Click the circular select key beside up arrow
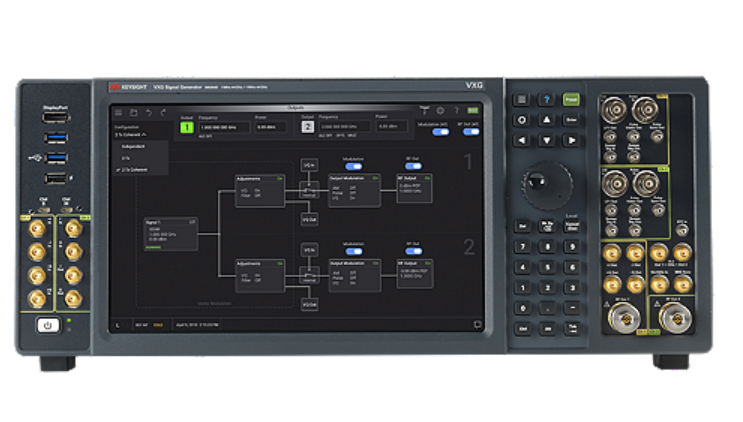This screenshot has height=422, width=743. click(522, 120)
